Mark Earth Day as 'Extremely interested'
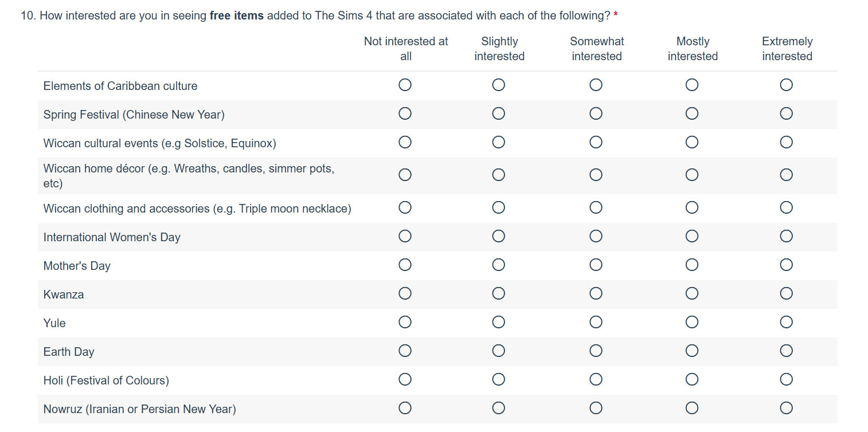 (x=786, y=351)
